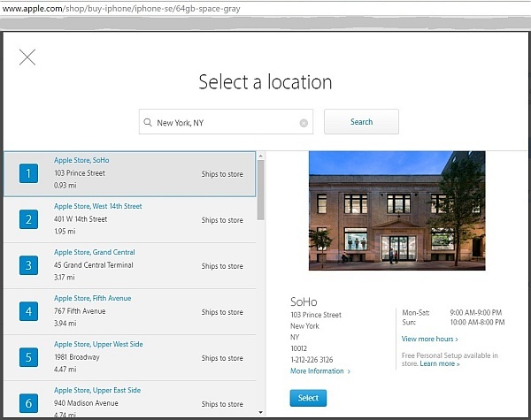The width and height of the screenshot is (531, 420).
Task: Click Ships to store for Upper West Side
Action: (x=222, y=358)
